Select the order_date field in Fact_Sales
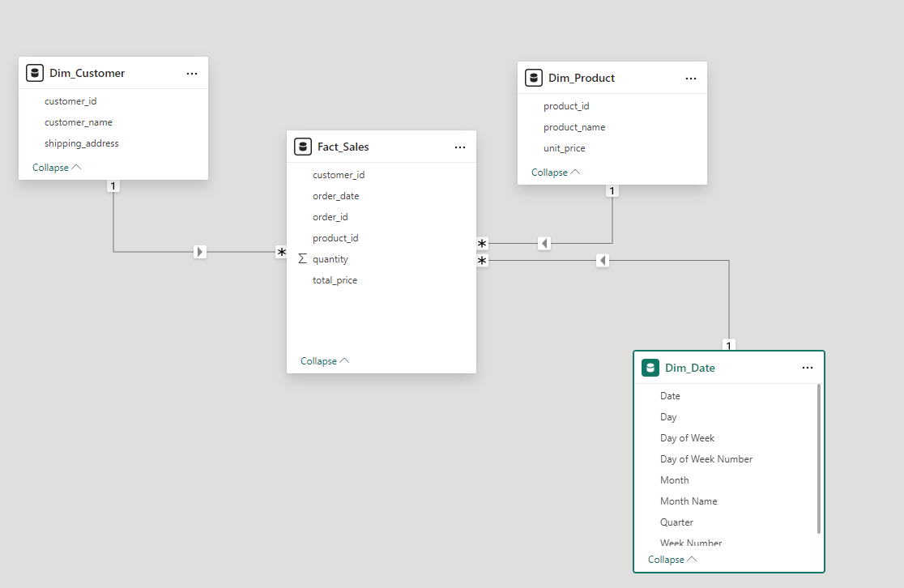 [x=335, y=195]
